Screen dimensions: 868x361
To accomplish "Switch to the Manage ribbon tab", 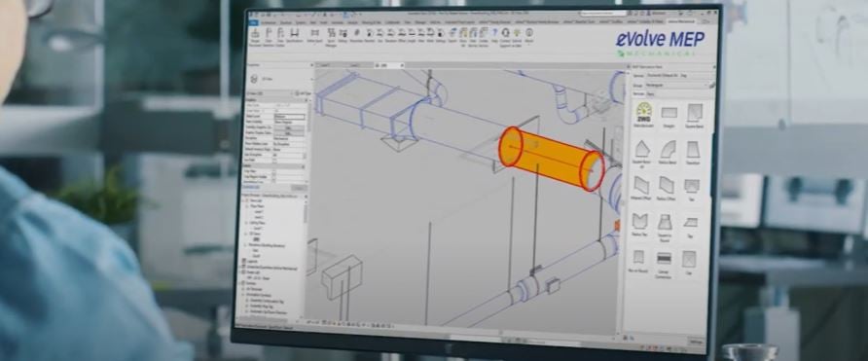I will pos(420,22).
